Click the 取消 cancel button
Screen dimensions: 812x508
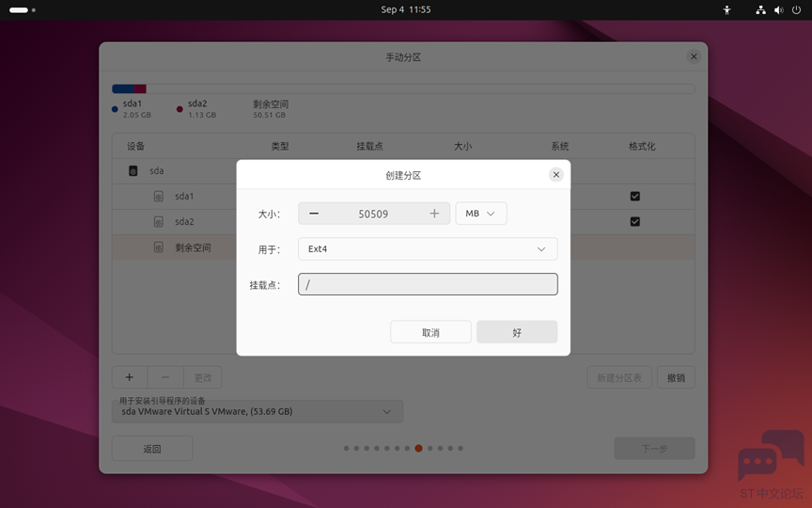[x=430, y=332]
